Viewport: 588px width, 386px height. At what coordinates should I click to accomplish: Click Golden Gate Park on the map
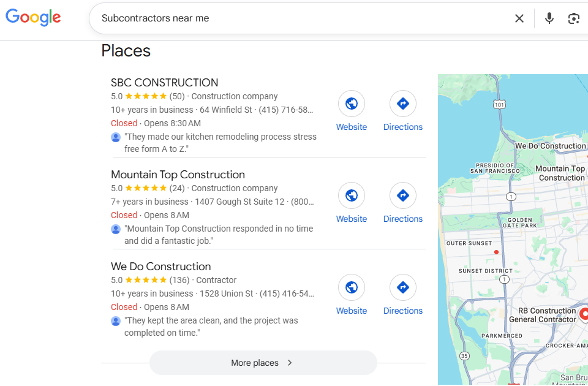[x=521, y=223]
